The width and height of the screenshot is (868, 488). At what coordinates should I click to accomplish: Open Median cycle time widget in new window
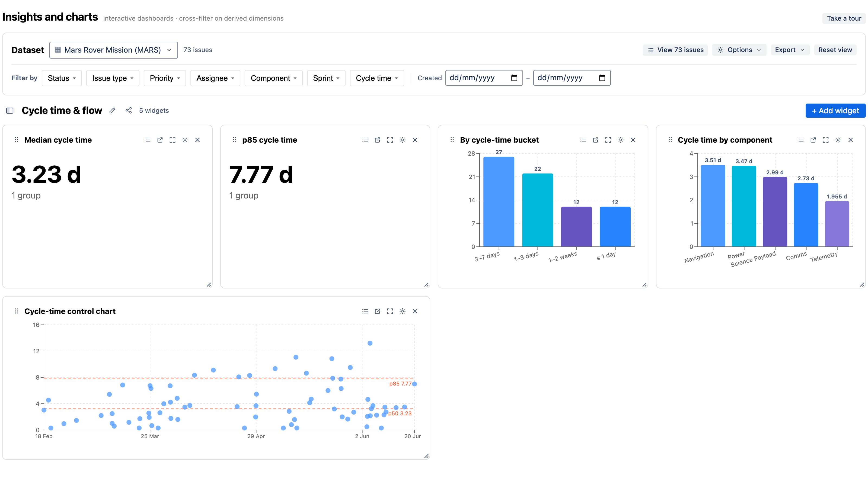pyautogui.click(x=160, y=140)
